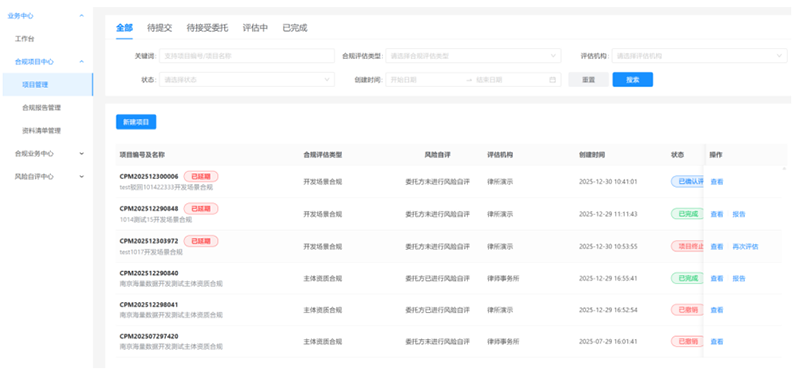Click the 重置 button
This screenshot has width=800, height=369.
pyautogui.click(x=588, y=80)
